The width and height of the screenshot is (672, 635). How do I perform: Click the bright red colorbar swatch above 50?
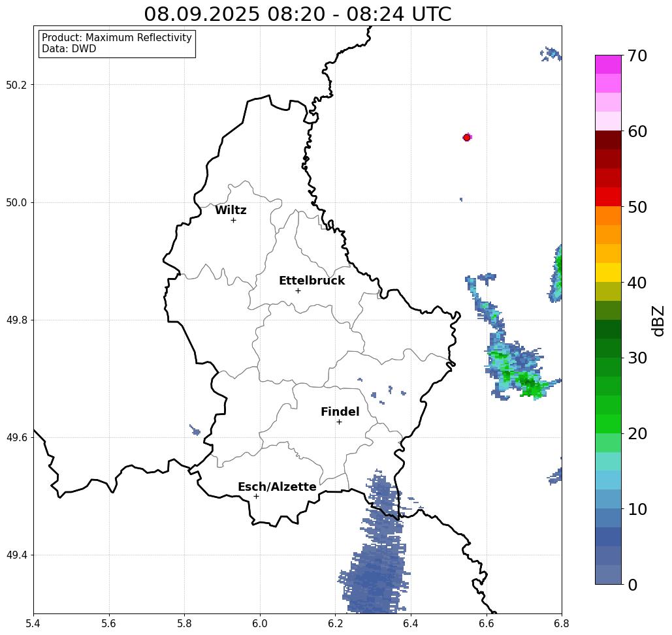[x=608, y=197]
